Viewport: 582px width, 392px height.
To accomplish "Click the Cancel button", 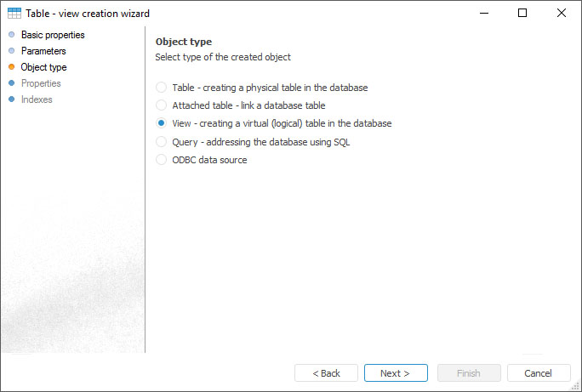I will coord(539,373).
